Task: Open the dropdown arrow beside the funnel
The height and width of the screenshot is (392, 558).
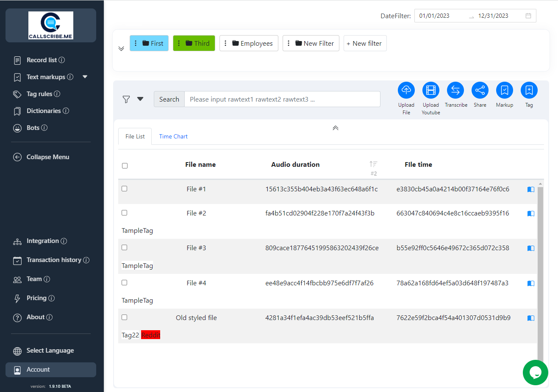Action: click(x=140, y=99)
